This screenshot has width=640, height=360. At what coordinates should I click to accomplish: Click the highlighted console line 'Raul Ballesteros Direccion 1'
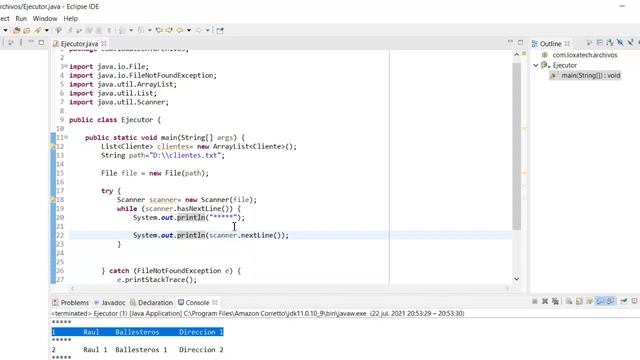[x=137, y=332]
